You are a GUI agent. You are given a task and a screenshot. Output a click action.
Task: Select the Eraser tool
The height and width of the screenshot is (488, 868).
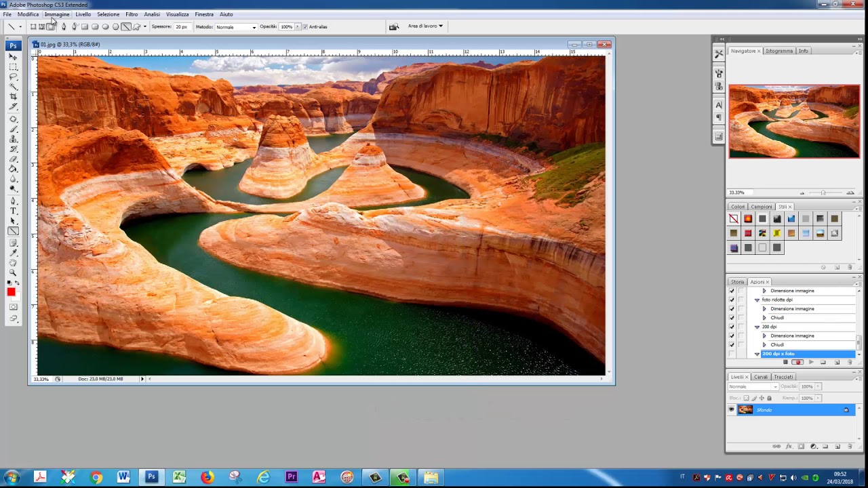[13, 158]
